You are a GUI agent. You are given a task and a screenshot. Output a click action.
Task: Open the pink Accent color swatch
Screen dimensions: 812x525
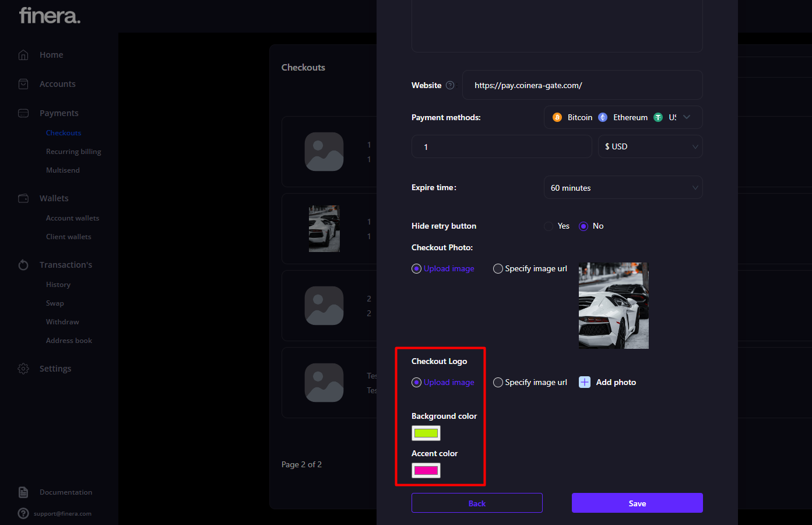[x=426, y=470]
